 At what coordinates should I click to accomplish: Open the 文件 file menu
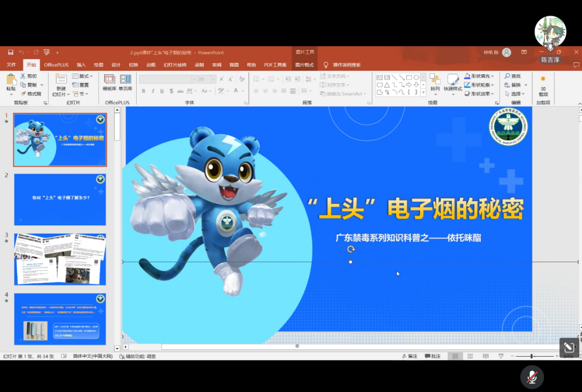(x=11, y=65)
